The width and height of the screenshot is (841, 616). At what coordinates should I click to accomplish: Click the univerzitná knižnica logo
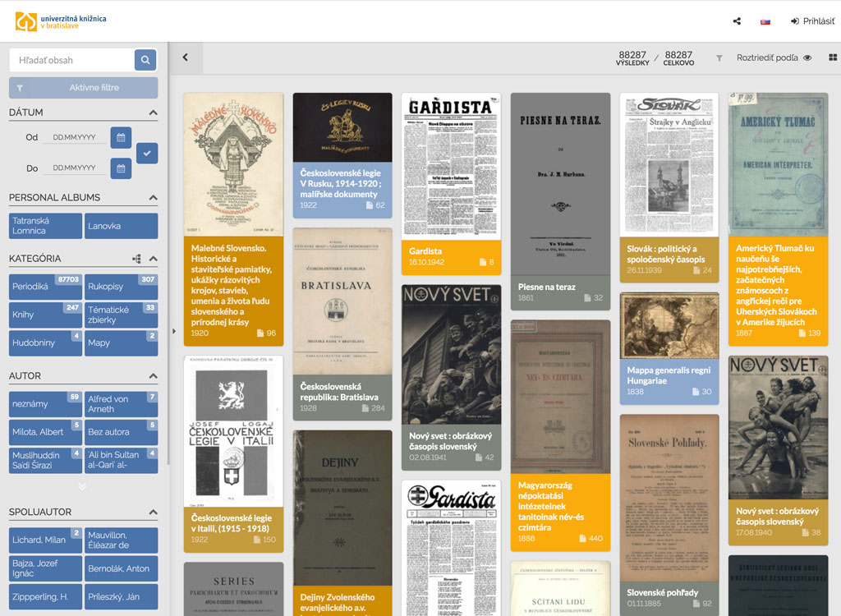point(61,21)
